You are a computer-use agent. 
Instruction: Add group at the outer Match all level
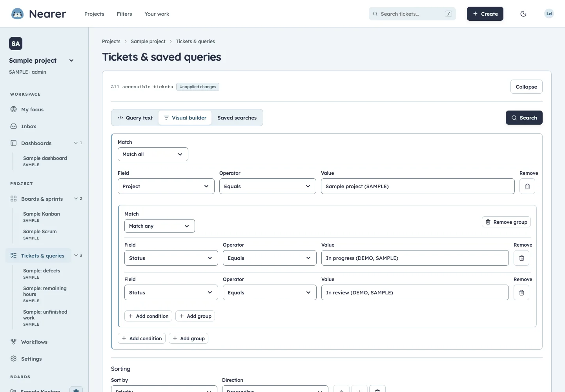click(x=188, y=338)
